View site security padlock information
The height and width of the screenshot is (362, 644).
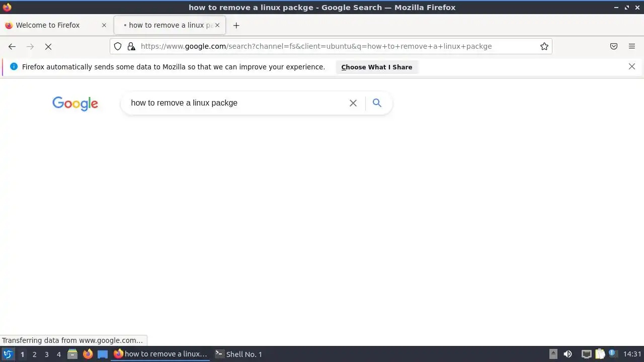(x=131, y=46)
